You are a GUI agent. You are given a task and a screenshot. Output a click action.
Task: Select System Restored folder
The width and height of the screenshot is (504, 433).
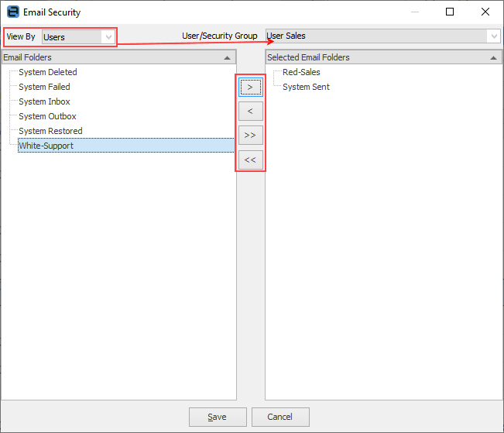pyautogui.click(x=50, y=131)
